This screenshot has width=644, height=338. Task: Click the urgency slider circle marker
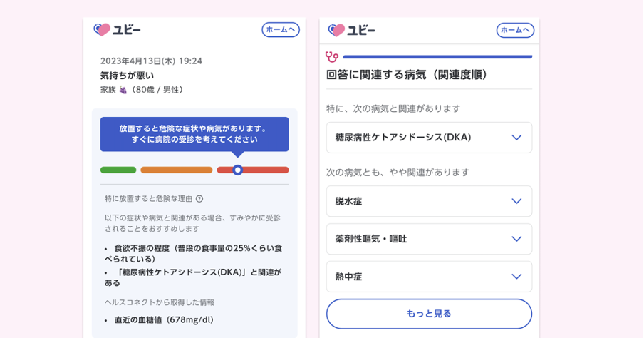tap(238, 170)
